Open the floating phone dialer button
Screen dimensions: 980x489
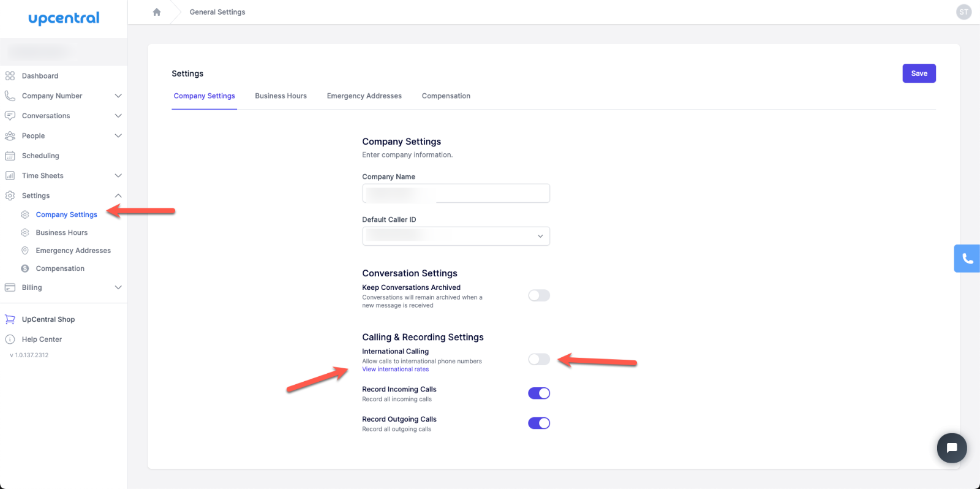[967, 259]
